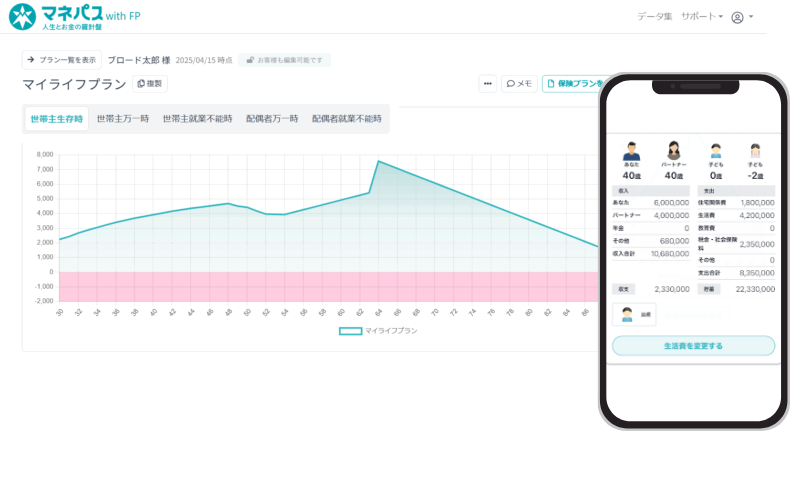Toggle the お客様も編集可能です edit lock
790x477 pixels.
click(284, 60)
